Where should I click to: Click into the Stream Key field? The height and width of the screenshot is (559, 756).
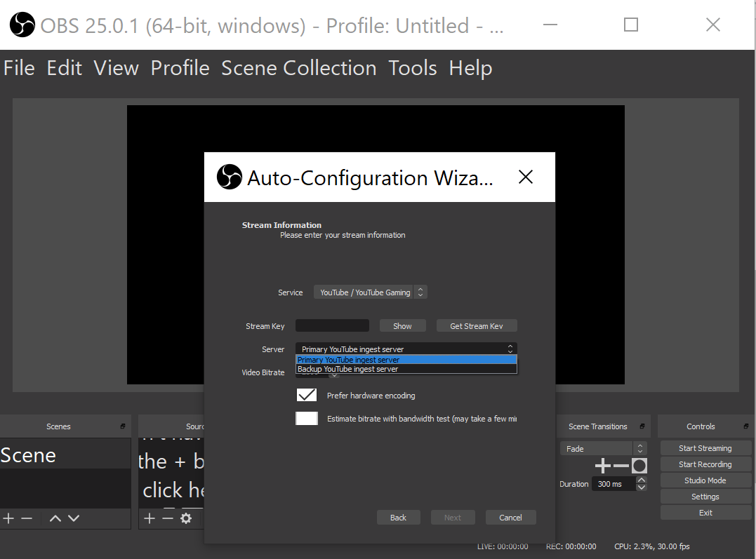tap(332, 325)
